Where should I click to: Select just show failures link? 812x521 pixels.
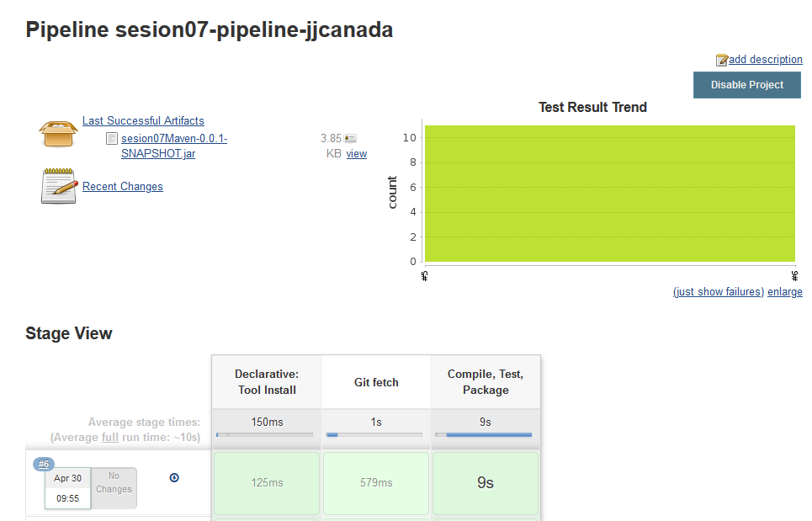pyautogui.click(x=719, y=291)
